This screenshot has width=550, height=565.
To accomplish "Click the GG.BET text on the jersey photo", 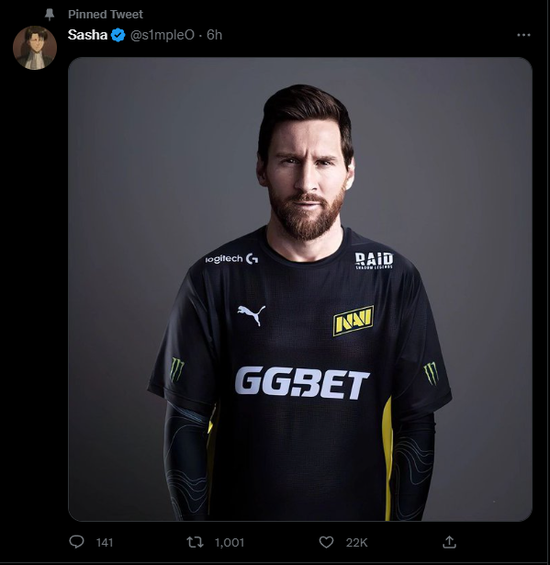I will click(x=302, y=383).
